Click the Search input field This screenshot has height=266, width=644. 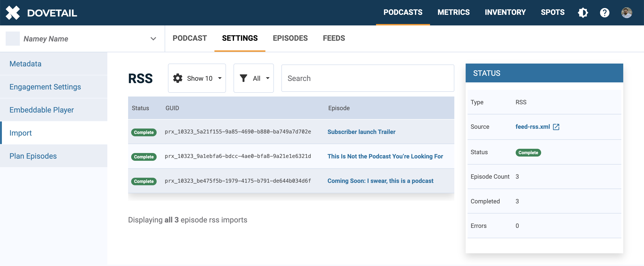point(368,78)
